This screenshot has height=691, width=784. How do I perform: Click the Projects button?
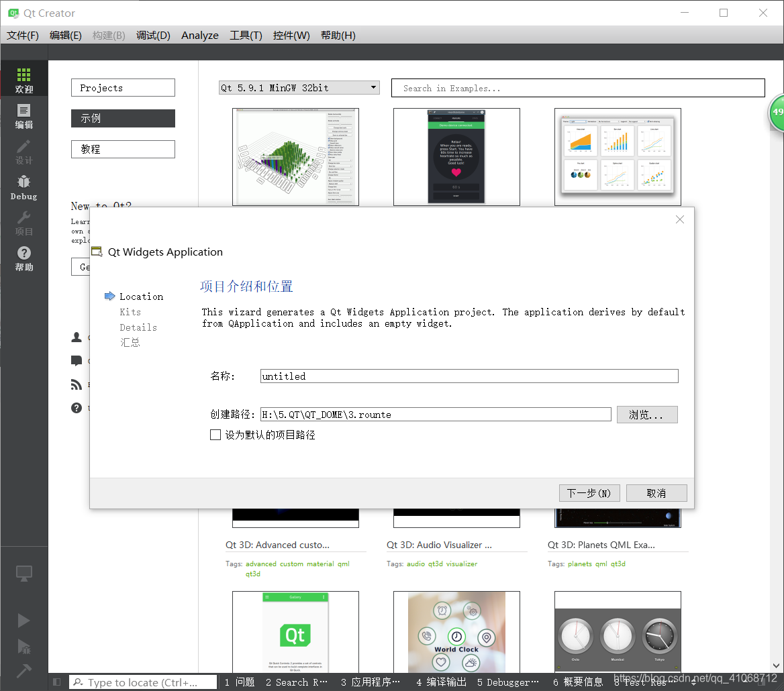pos(123,88)
